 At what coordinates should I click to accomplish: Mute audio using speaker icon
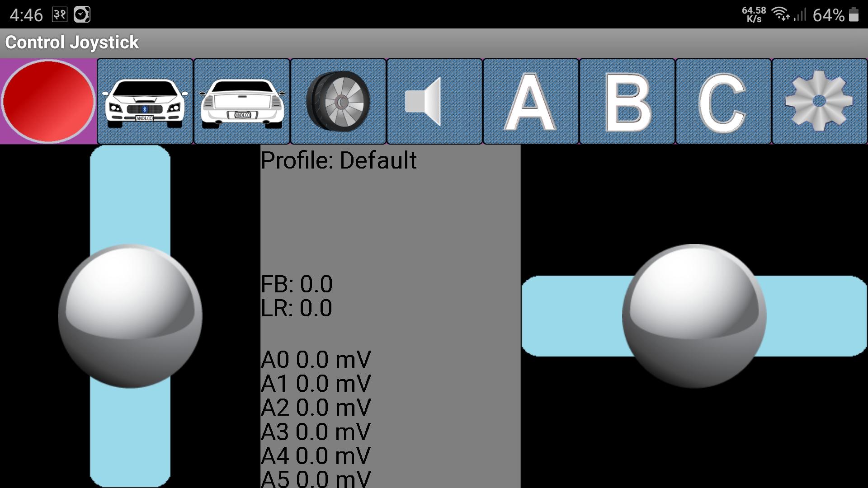[434, 100]
